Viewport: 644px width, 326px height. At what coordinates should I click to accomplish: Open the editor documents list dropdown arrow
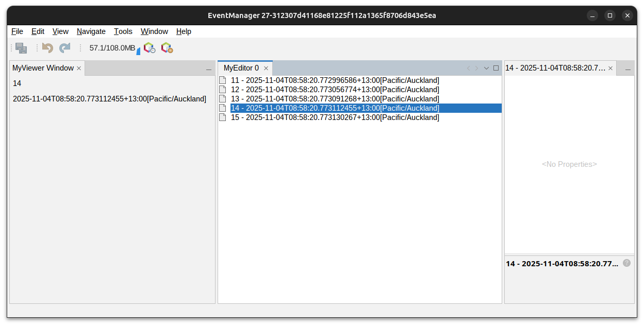coord(486,68)
